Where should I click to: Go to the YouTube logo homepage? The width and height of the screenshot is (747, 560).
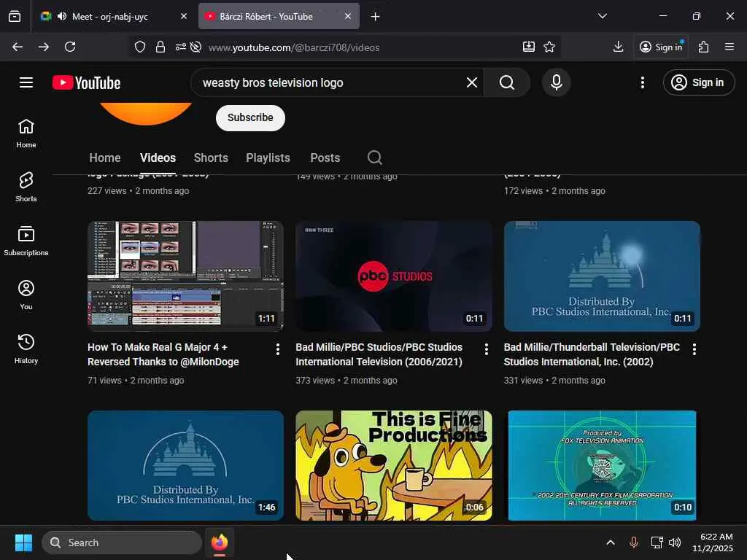point(86,82)
